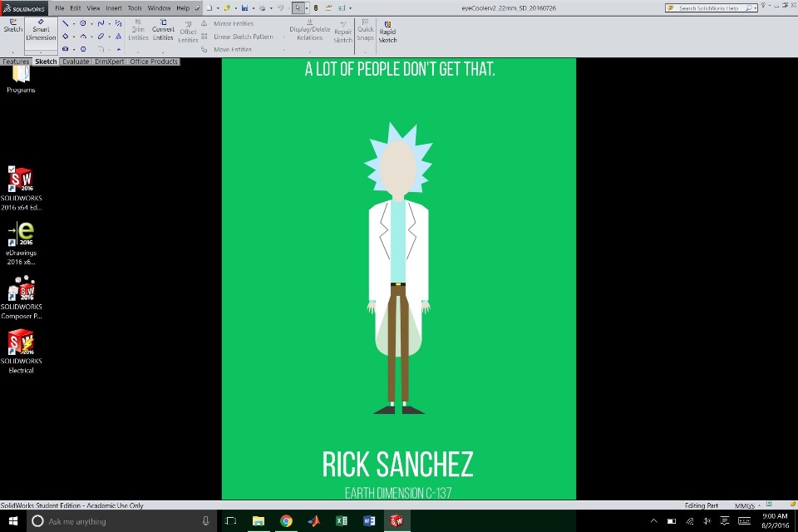Click the Convert Entities tool
The height and width of the screenshot is (532, 798).
pos(163,30)
